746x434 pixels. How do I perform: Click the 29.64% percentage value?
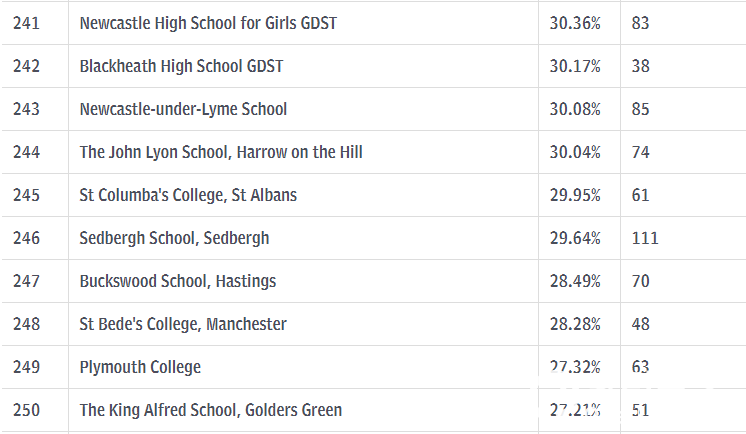pyautogui.click(x=575, y=238)
